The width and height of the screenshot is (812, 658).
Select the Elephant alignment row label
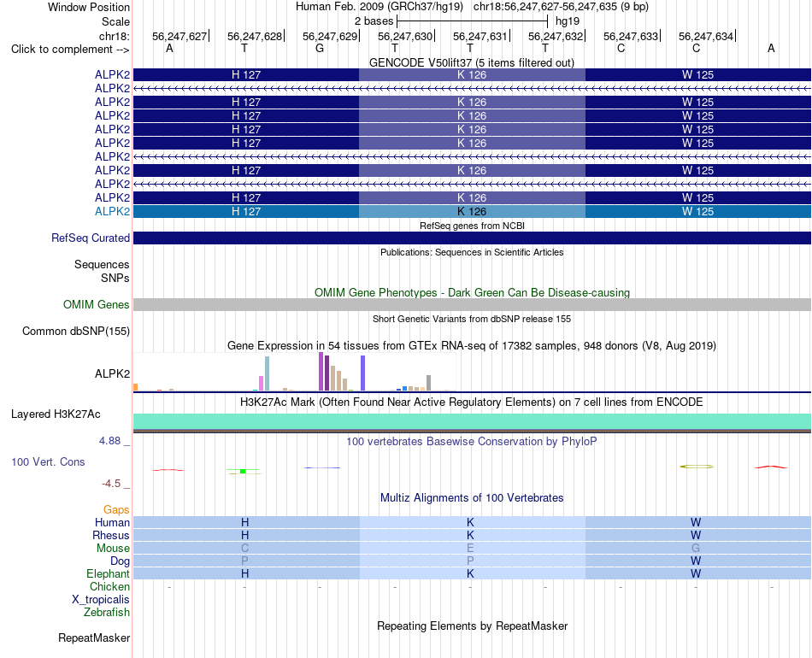point(108,573)
